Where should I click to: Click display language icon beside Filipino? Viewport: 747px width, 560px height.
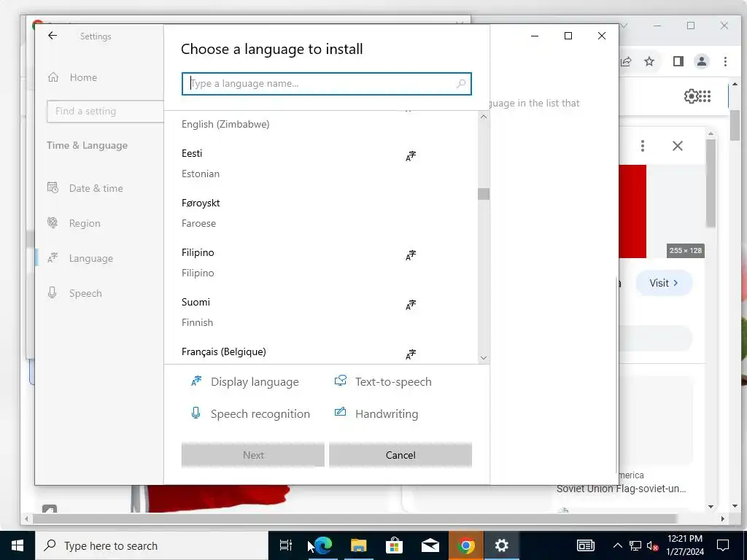pos(411,255)
